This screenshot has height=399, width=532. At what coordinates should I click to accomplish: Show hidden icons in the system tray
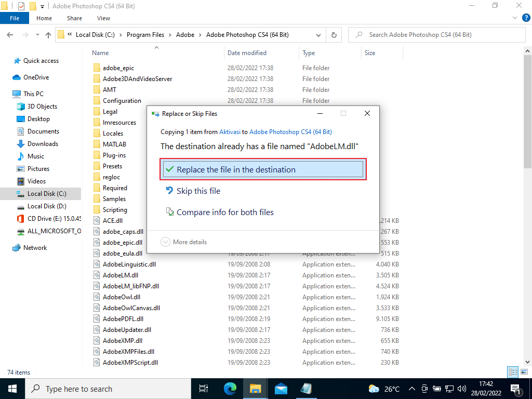point(411,388)
